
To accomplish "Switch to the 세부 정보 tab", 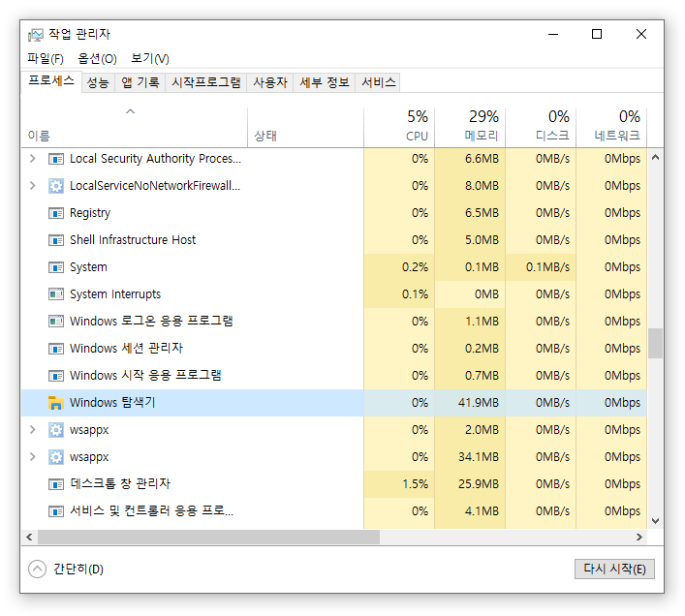I will click(x=325, y=82).
